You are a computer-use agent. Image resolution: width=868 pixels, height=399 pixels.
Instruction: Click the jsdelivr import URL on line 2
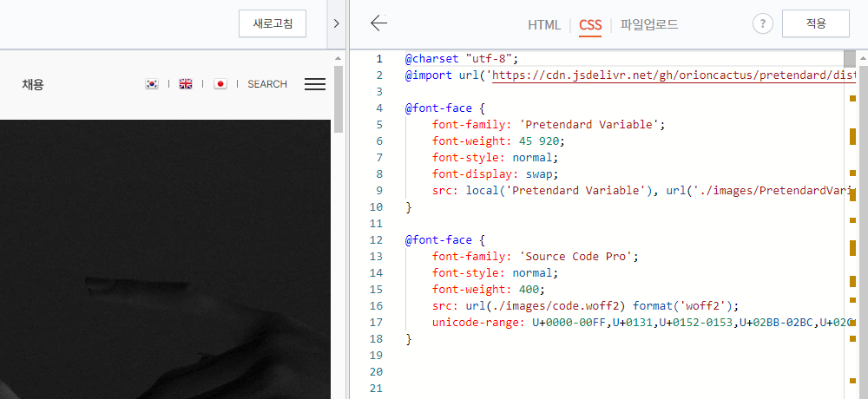coord(674,75)
